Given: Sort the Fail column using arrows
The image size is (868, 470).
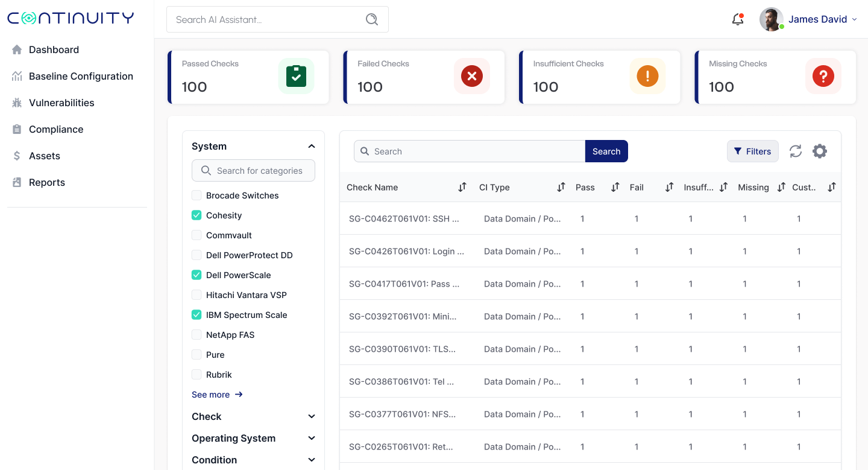Looking at the screenshot, I should (669, 187).
